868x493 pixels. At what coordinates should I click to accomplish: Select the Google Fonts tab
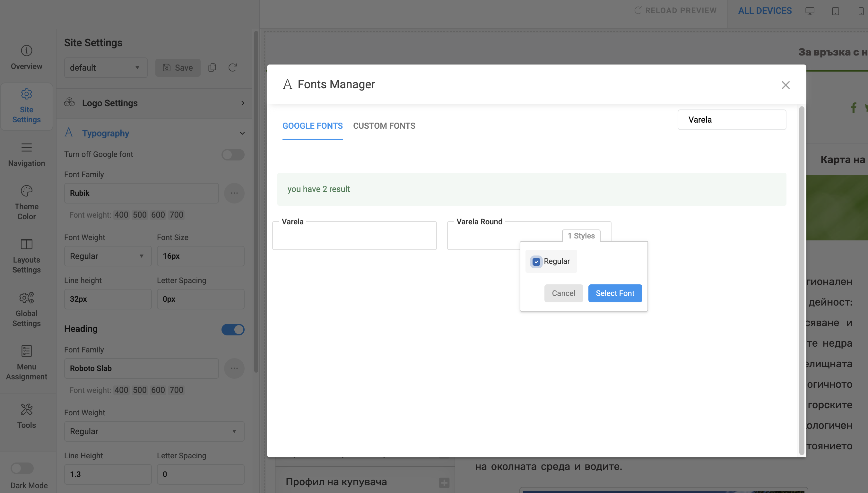312,126
